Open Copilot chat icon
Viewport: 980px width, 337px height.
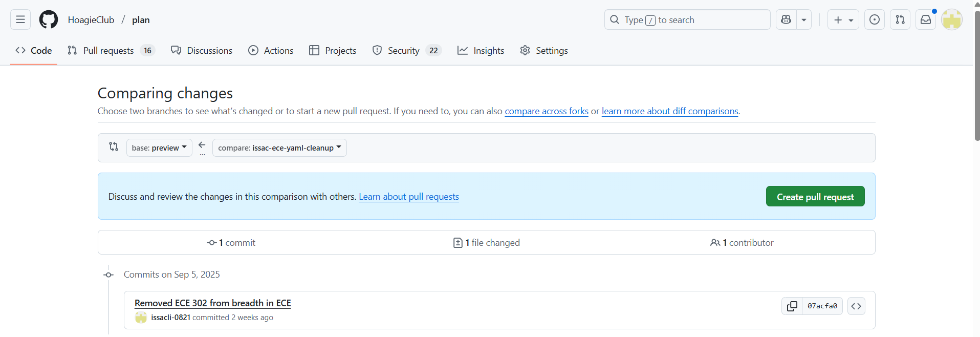pyautogui.click(x=786, y=19)
